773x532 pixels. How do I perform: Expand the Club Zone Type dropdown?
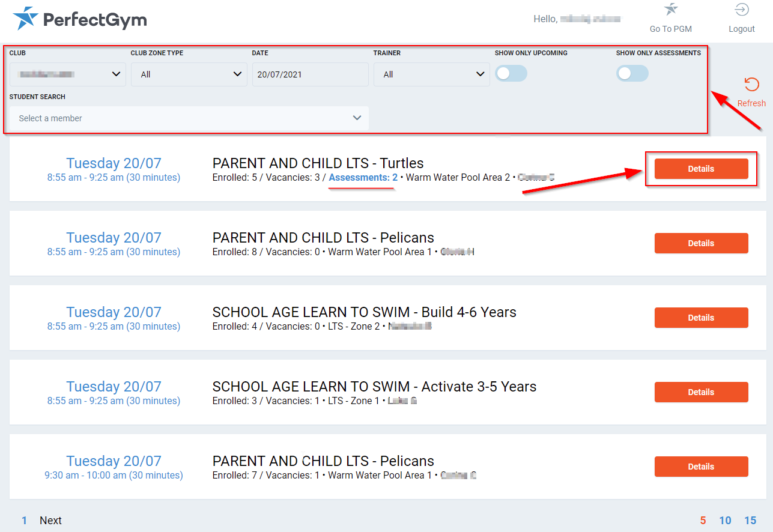click(x=189, y=74)
